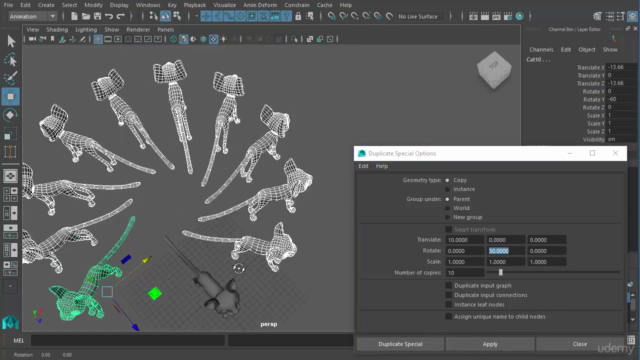This screenshot has height=360, width=640.
Task: Open a scene using the folder icon
Action: pos(86,16)
